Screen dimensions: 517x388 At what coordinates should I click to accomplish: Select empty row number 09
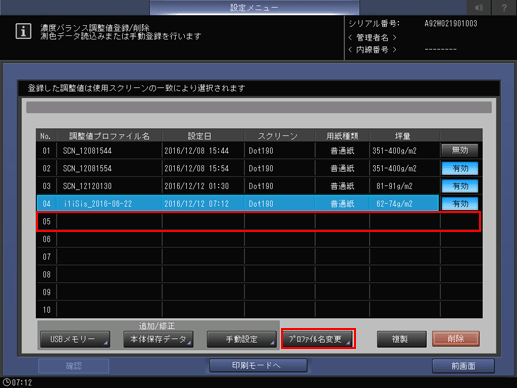(x=259, y=292)
